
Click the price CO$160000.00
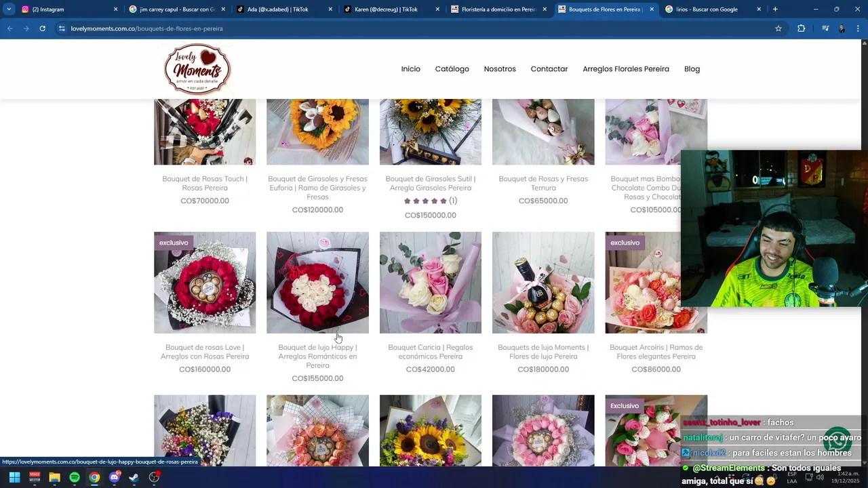[205, 369]
